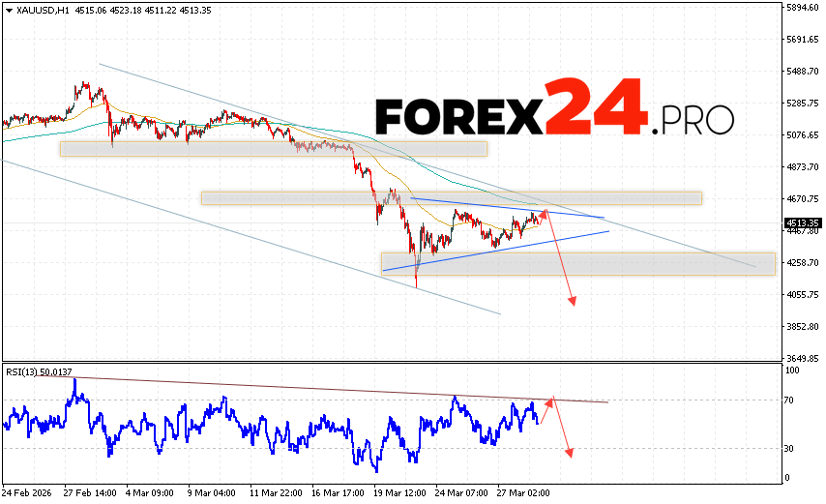Click the 5894.60 price axis label
The image size is (826, 504).
(x=802, y=8)
